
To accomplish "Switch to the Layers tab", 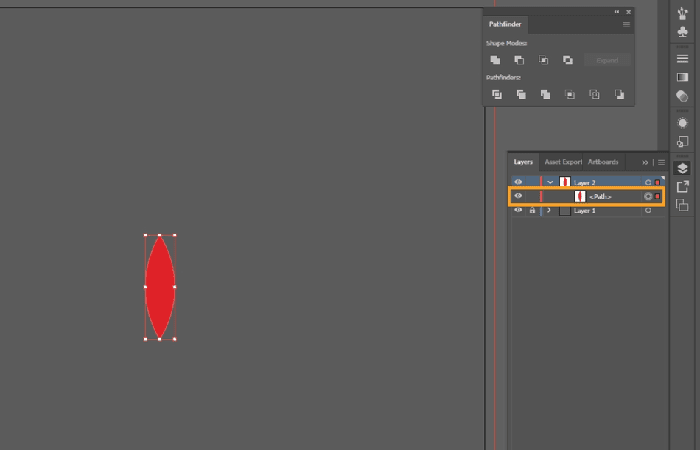I will 523,162.
